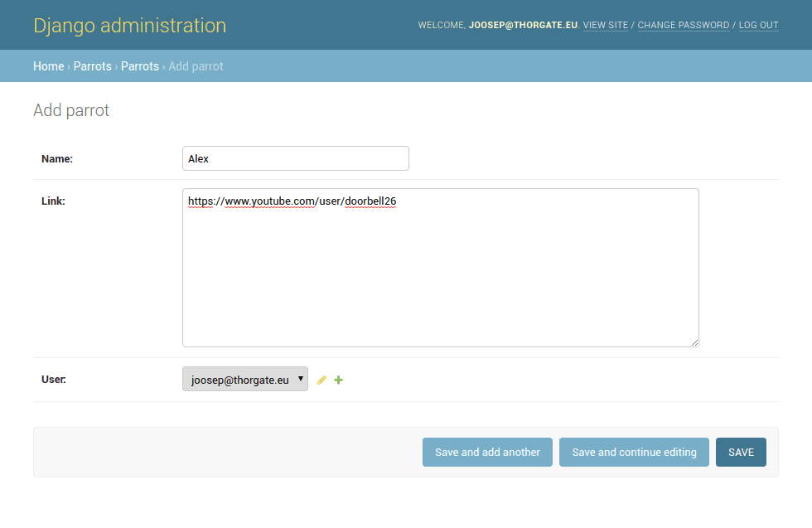
Task: Go to Home in the breadcrumb
Action: [x=48, y=66]
